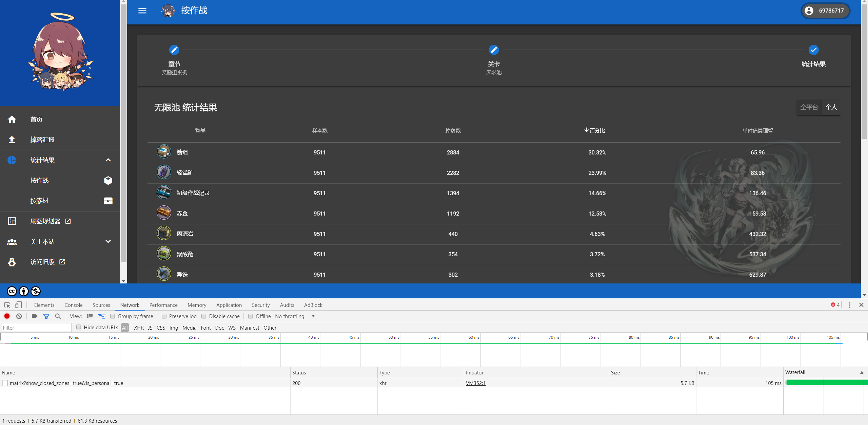Filter requests by XHR type

click(139, 328)
